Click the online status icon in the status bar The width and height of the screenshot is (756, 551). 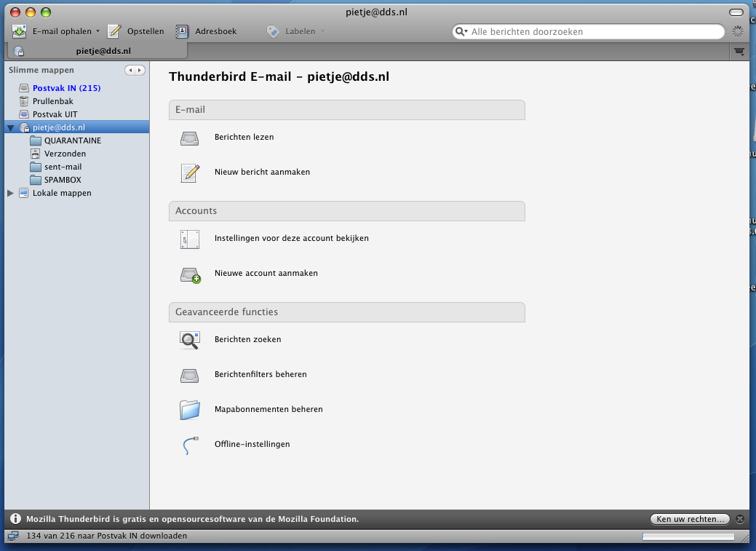point(13,536)
